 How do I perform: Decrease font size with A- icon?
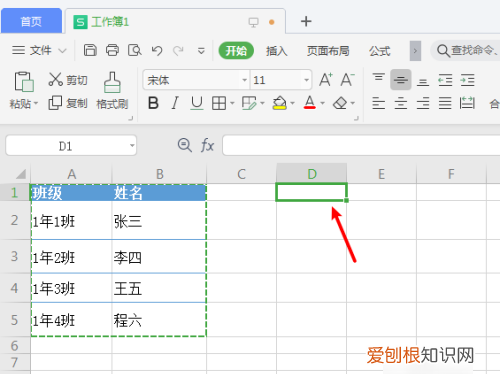click(x=347, y=80)
